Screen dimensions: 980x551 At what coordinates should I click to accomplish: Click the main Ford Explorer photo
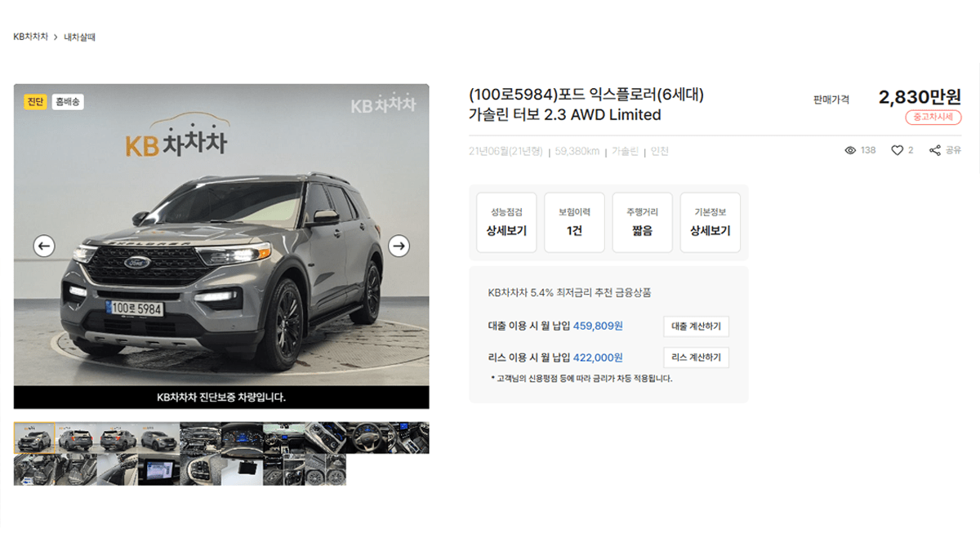click(221, 245)
